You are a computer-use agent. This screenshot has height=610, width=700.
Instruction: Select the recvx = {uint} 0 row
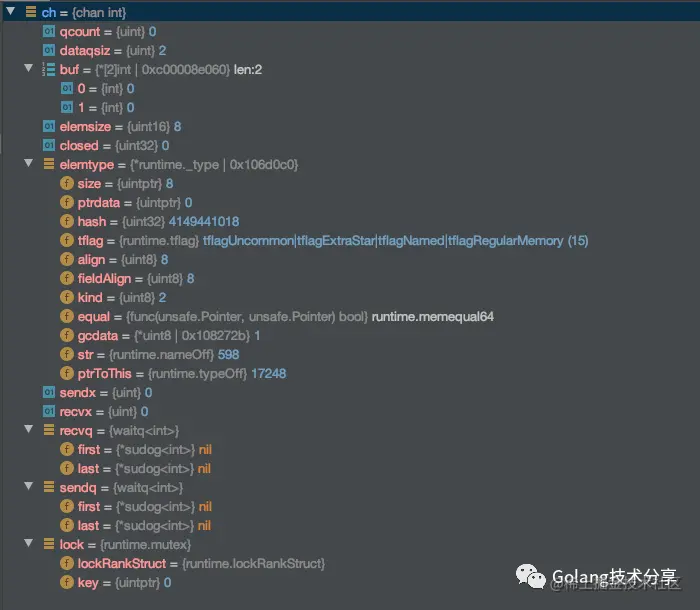(350, 411)
